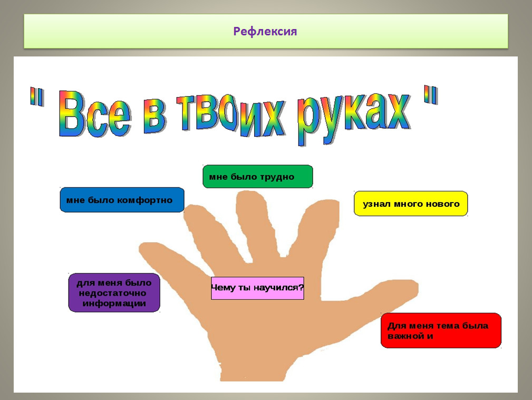Select the purple "для меня было недостаточно информации" box

tap(114, 293)
